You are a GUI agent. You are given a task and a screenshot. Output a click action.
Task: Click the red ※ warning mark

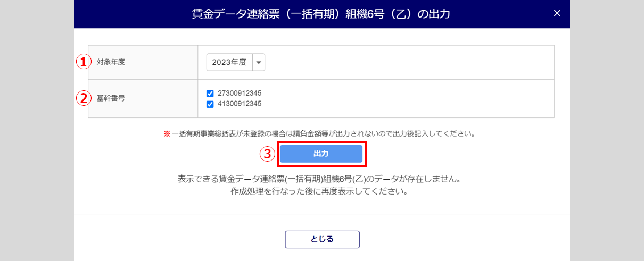[x=167, y=134]
